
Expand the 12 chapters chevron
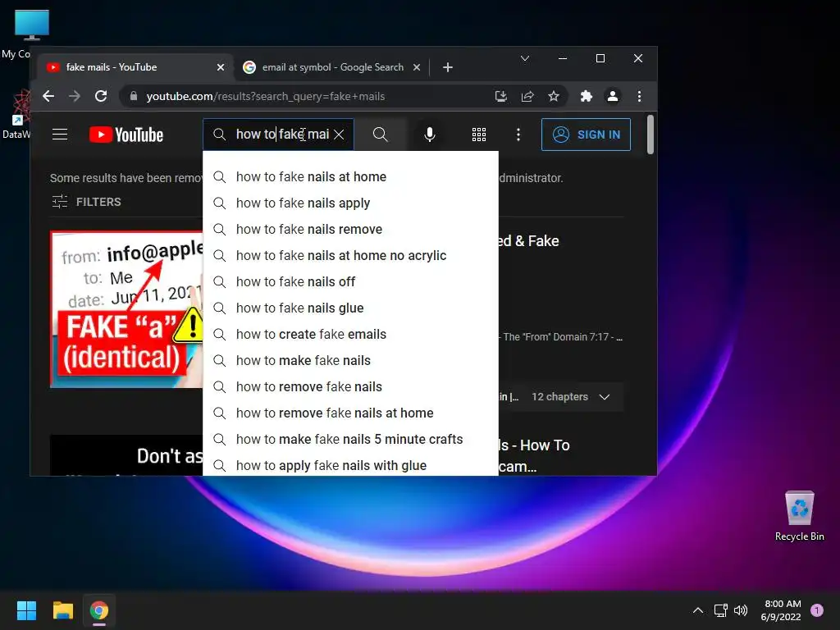click(x=605, y=397)
